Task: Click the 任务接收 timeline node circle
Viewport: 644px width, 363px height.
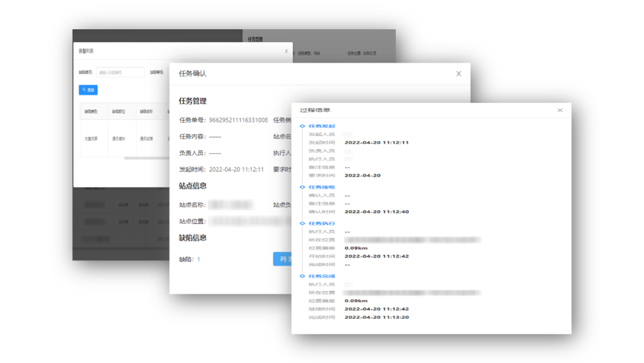Action: click(x=302, y=187)
